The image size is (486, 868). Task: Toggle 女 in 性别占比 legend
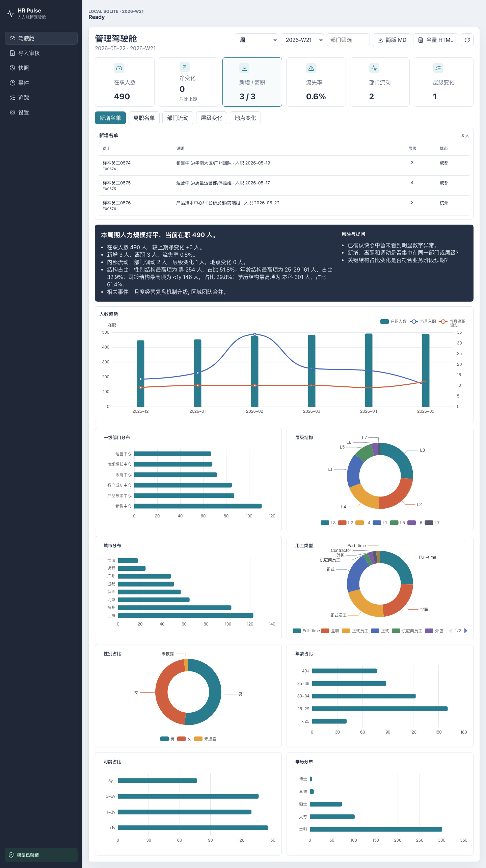(185, 739)
